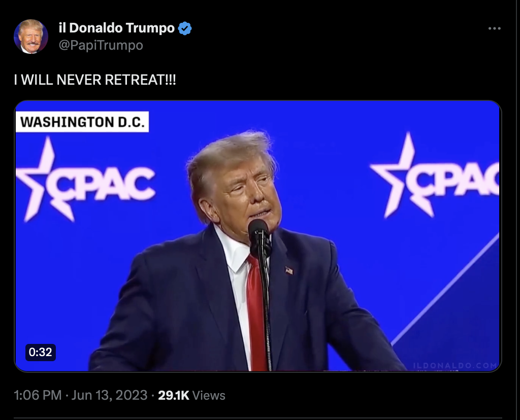The image size is (520, 420).
Task: Click the blue verified checkmark badge
Action: [185, 28]
